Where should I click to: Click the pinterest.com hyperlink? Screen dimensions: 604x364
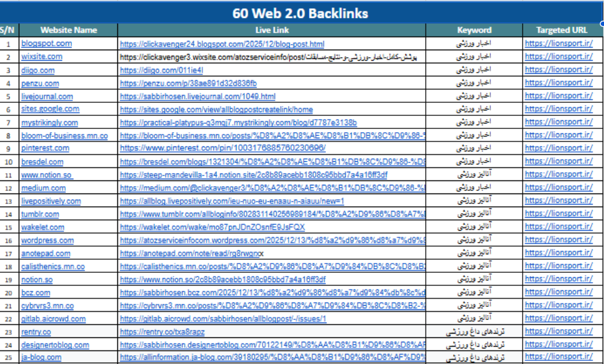pos(43,148)
